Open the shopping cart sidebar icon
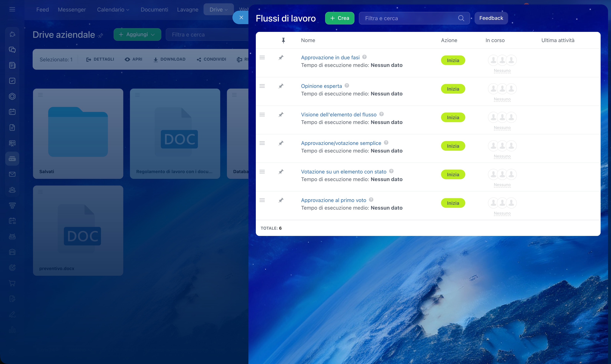 (x=12, y=283)
